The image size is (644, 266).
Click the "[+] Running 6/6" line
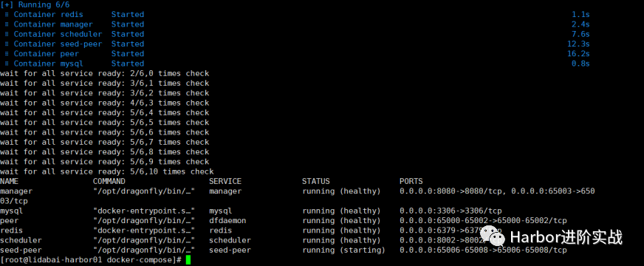[x=35, y=5]
